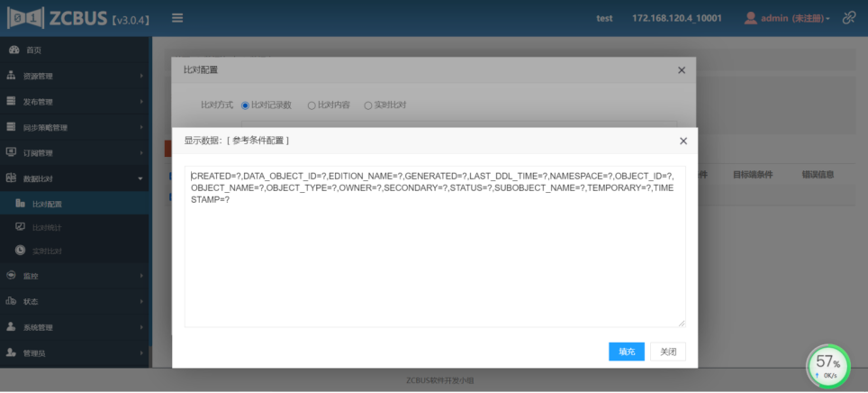Click the 状态 sidebar icon
This screenshot has height=393, width=868.
pos(12,300)
